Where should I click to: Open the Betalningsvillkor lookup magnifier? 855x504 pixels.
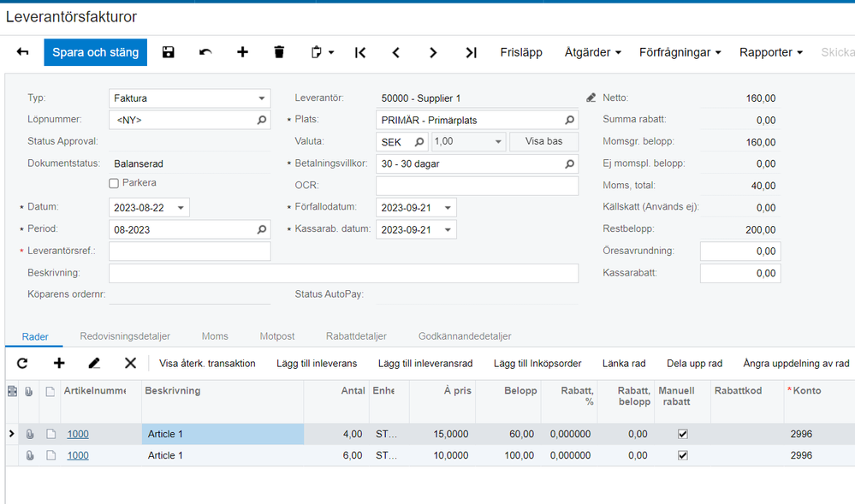[x=569, y=163]
